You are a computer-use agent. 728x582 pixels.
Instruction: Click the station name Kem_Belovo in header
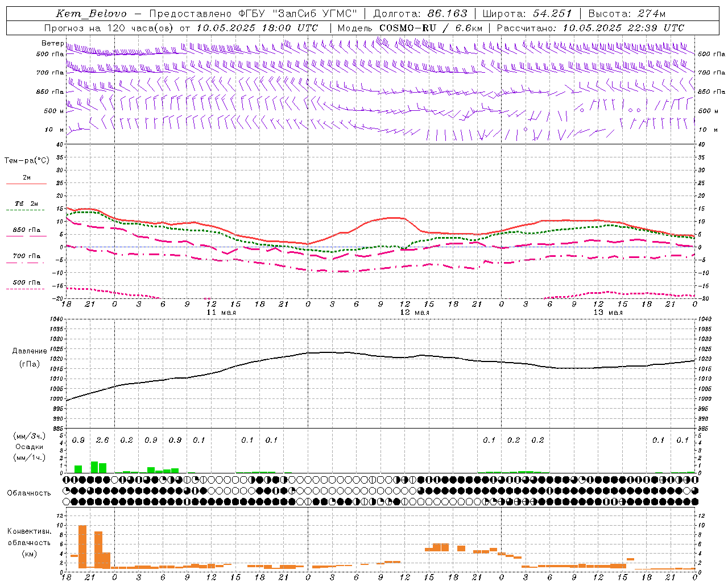92,14
